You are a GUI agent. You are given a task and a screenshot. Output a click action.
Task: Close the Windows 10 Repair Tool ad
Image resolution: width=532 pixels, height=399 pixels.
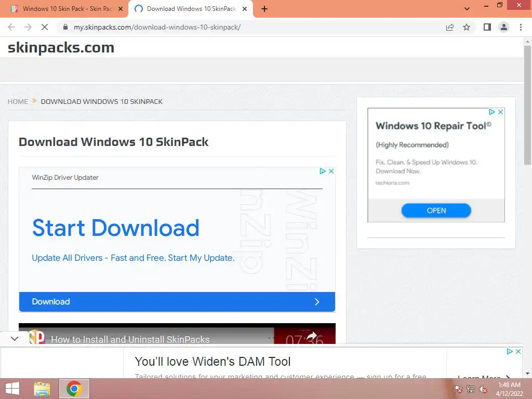tap(500, 112)
